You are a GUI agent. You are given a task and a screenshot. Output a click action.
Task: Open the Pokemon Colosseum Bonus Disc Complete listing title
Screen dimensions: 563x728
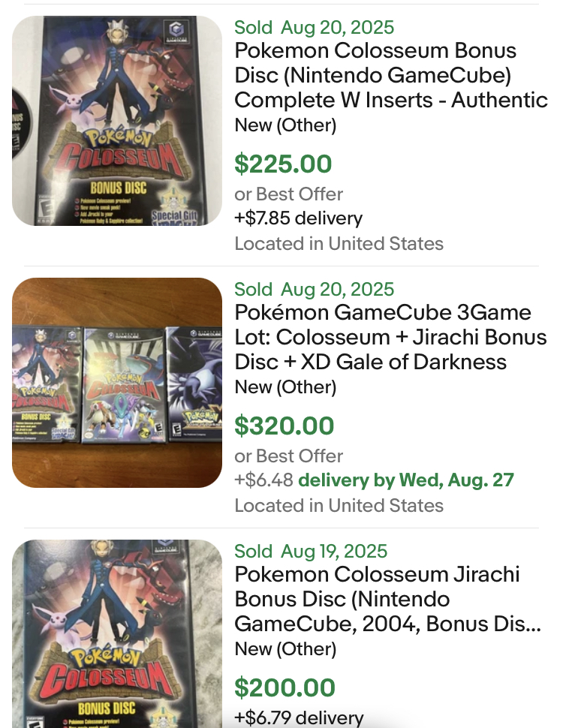tap(391, 75)
